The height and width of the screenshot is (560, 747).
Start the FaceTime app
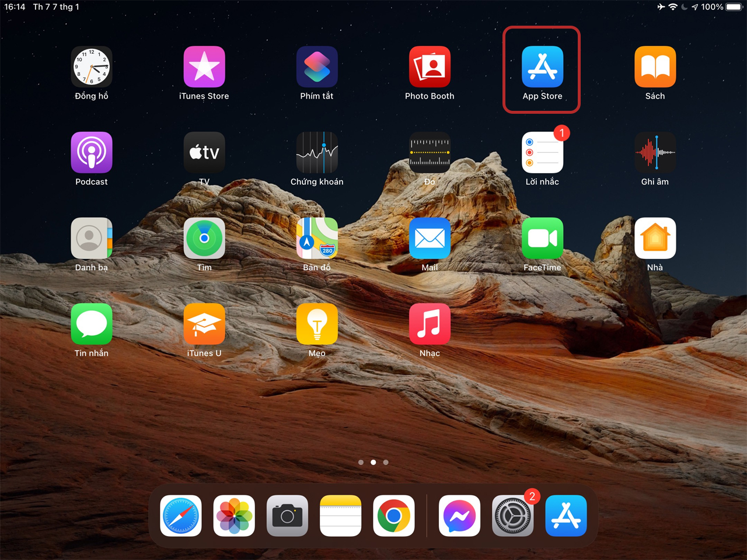coord(542,238)
